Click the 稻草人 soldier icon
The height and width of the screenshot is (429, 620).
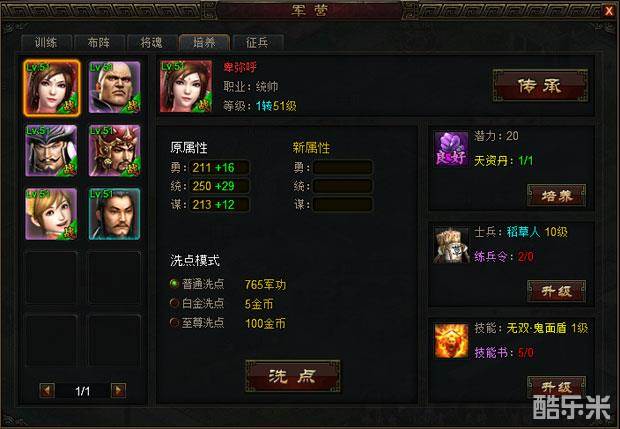point(451,246)
